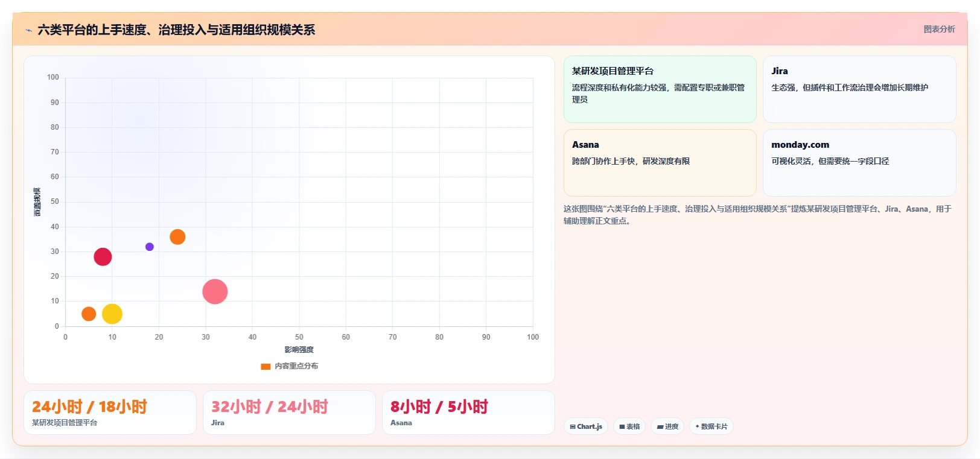
Task: Click the text 可视化灵活，但需要统一字段口径
Action: [830, 161]
